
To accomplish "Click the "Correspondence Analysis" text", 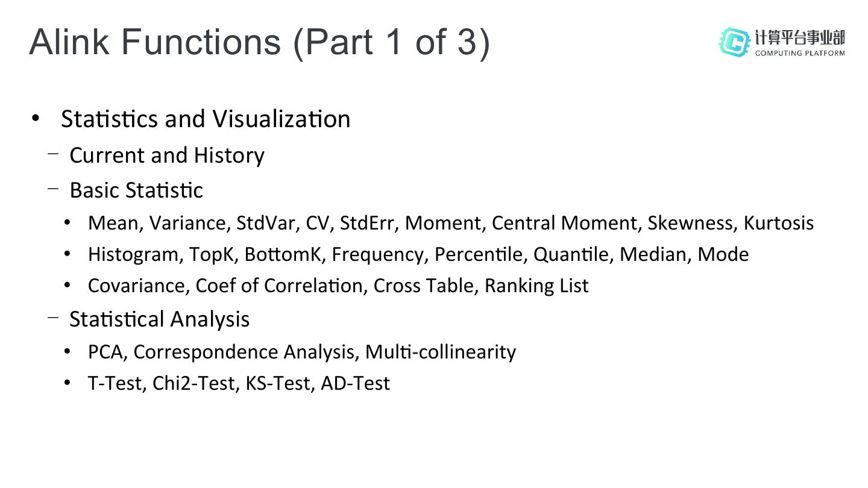I will point(246,352).
